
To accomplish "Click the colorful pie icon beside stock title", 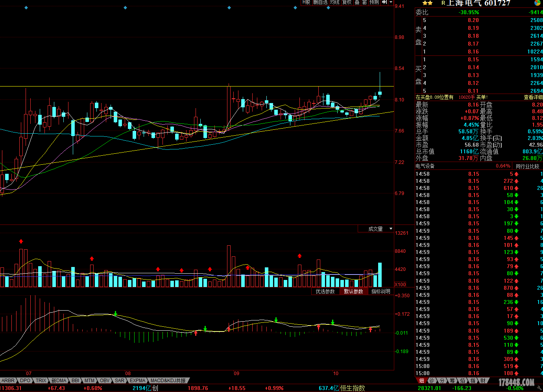I will tap(537, 3).
